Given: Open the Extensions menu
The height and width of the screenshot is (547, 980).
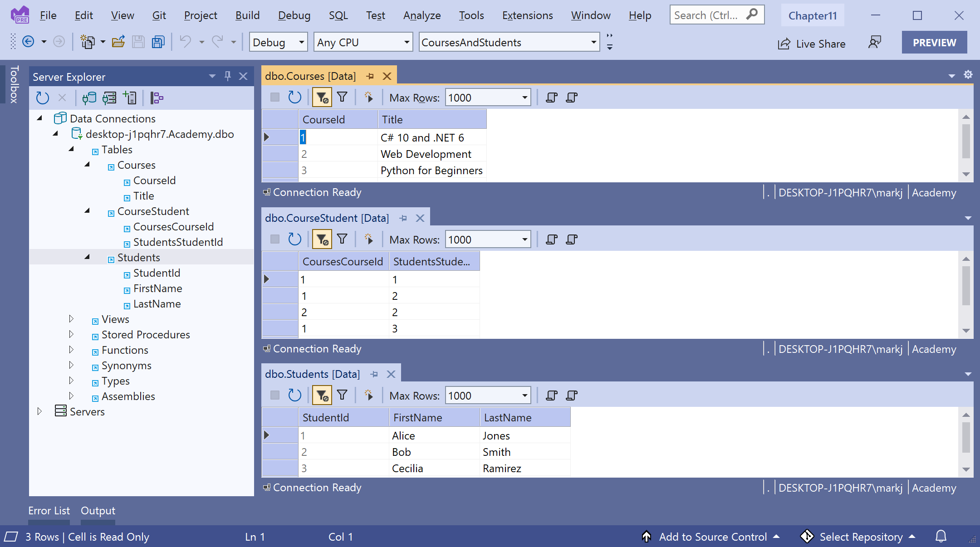Looking at the screenshot, I should click(x=527, y=15).
